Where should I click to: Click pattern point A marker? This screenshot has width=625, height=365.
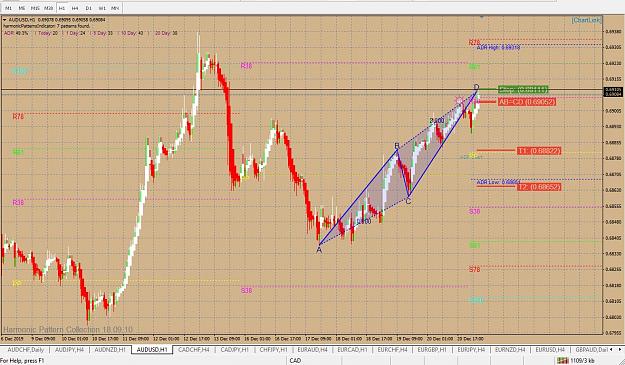pos(319,250)
